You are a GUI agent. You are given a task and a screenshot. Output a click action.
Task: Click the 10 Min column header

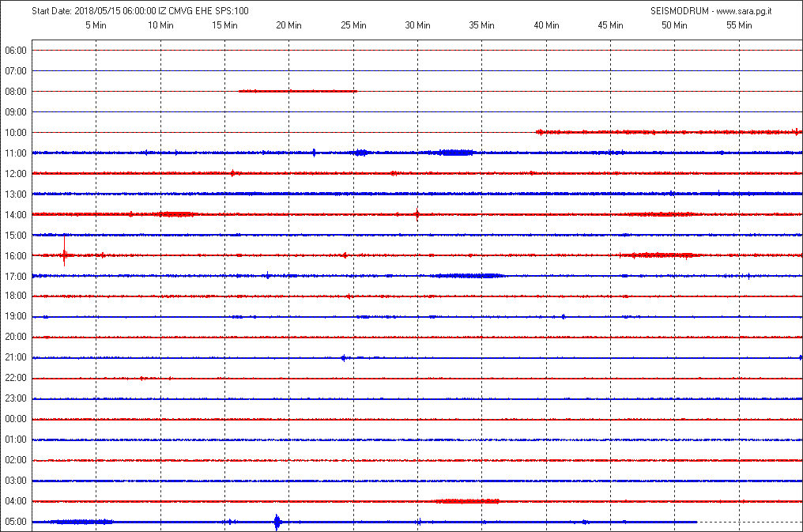pyautogui.click(x=160, y=25)
